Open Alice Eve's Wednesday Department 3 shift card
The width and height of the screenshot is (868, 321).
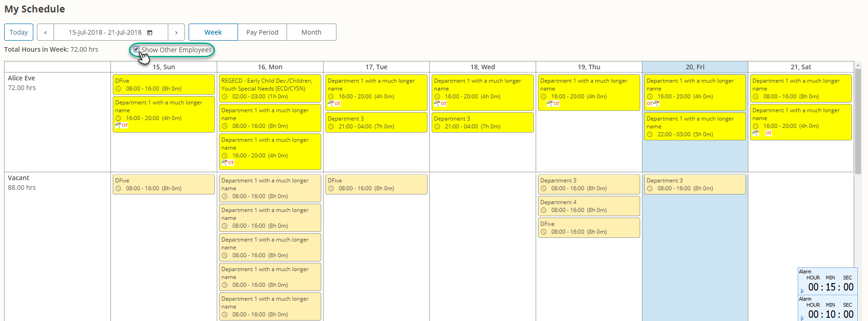click(x=483, y=122)
